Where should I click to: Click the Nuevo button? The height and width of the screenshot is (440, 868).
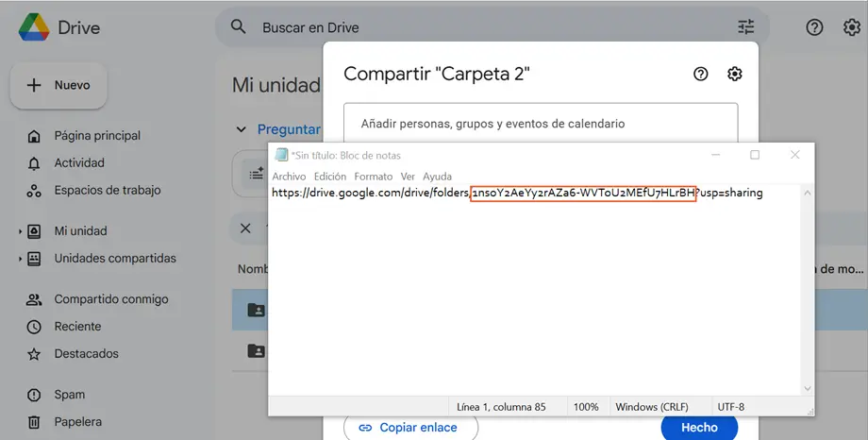(58, 85)
